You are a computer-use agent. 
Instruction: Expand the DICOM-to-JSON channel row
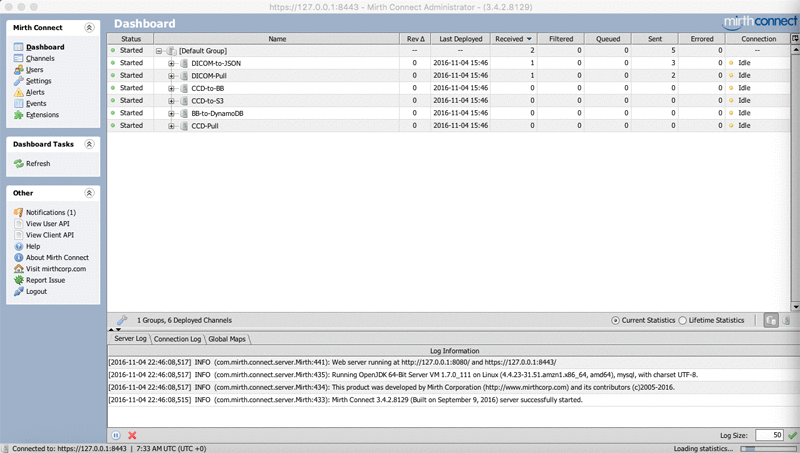(x=171, y=63)
